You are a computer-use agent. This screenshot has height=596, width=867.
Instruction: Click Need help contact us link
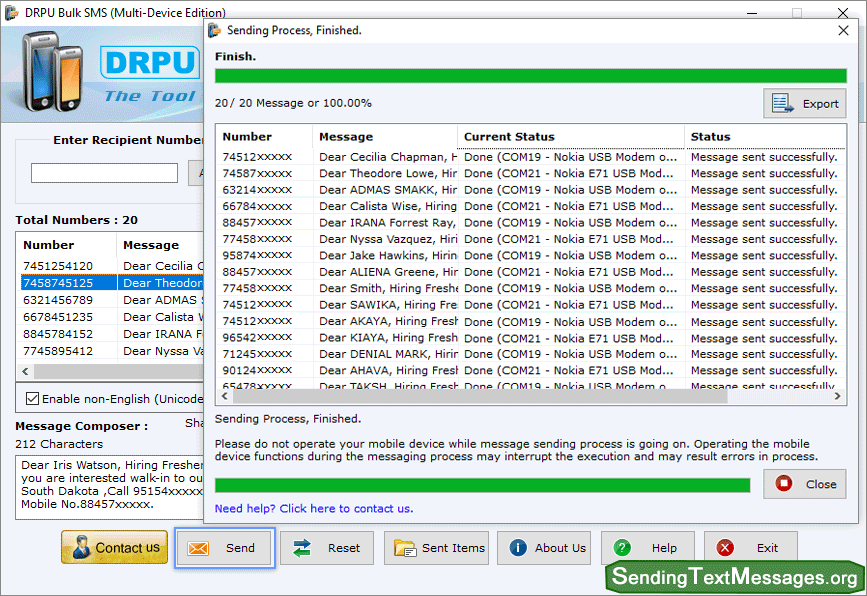pyautogui.click(x=313, y=508)
